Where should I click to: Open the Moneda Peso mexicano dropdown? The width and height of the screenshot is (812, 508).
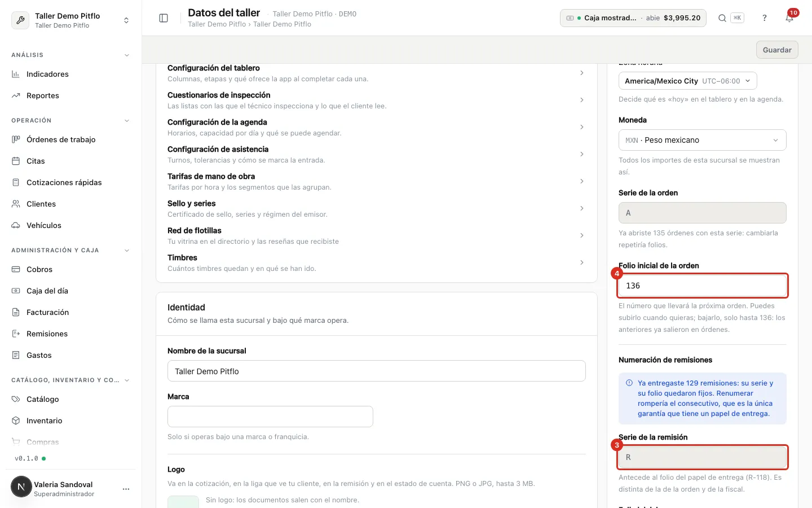click(702, 140)
